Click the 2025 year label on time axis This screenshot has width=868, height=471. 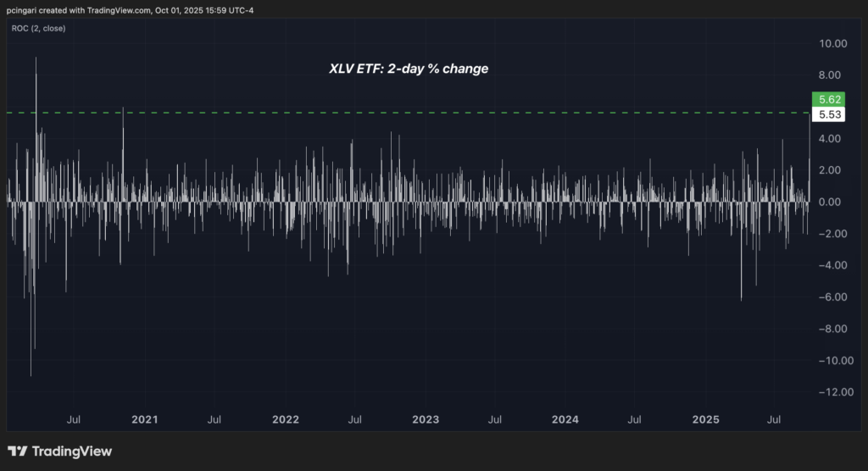click(x=705, y=419)
